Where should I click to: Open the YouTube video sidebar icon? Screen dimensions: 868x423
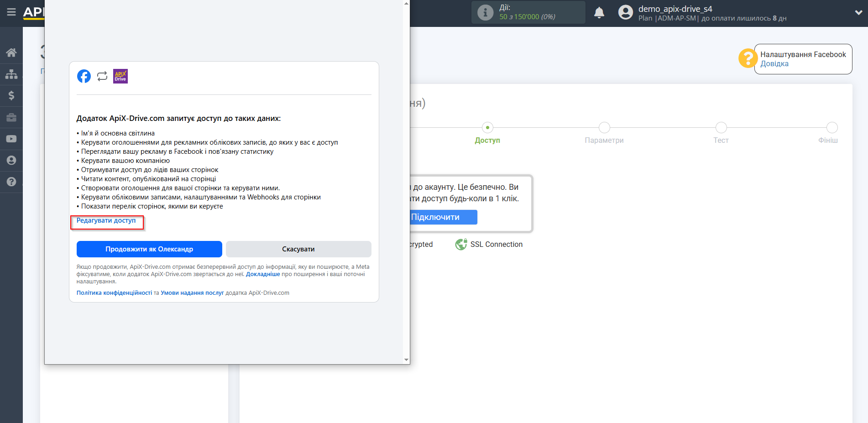coord(11,139)
